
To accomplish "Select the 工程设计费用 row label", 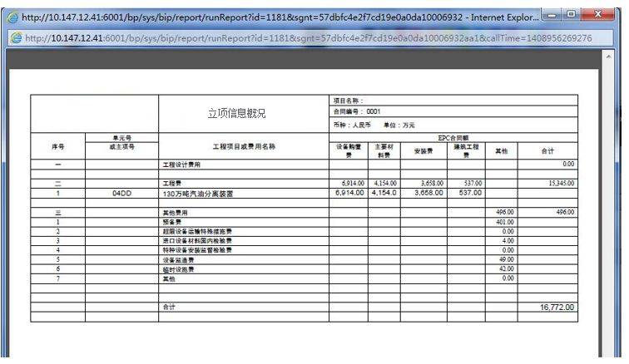I will 181,165.
